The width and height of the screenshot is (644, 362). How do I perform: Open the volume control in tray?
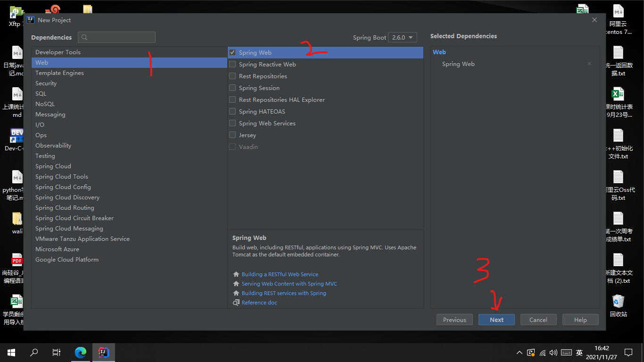click(553, 353)
